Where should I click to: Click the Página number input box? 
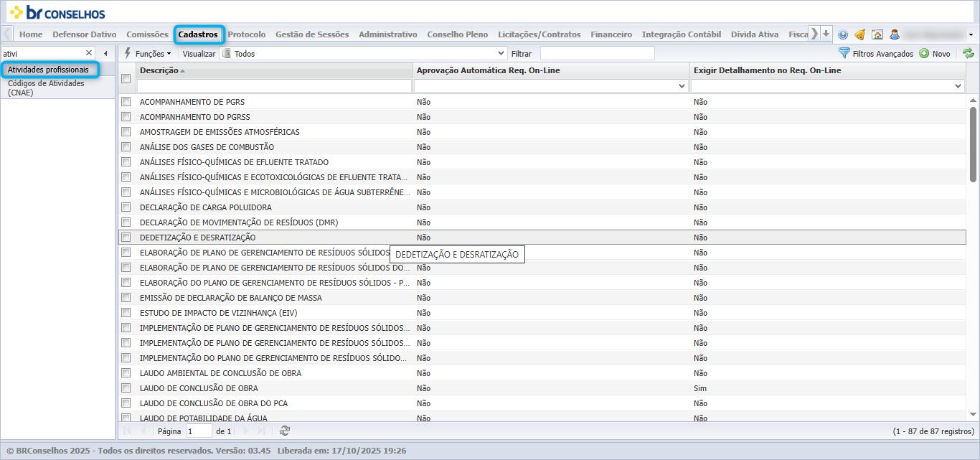(199, 431)
